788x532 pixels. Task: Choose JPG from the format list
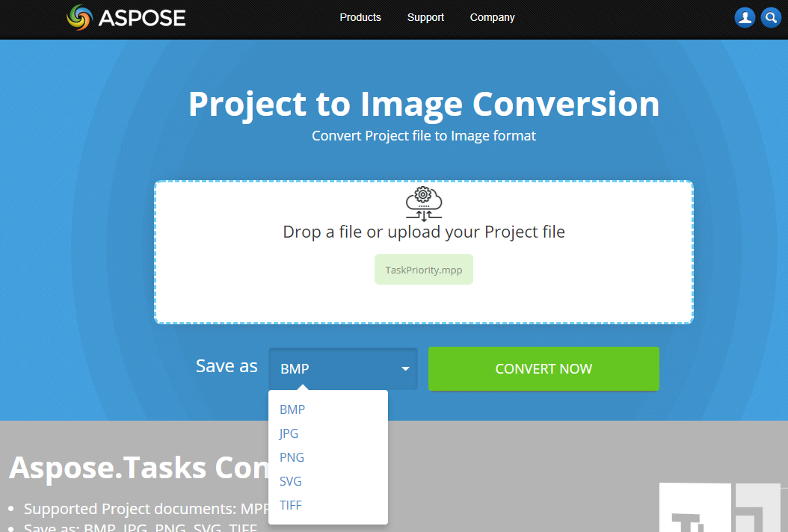pos(289,433)
